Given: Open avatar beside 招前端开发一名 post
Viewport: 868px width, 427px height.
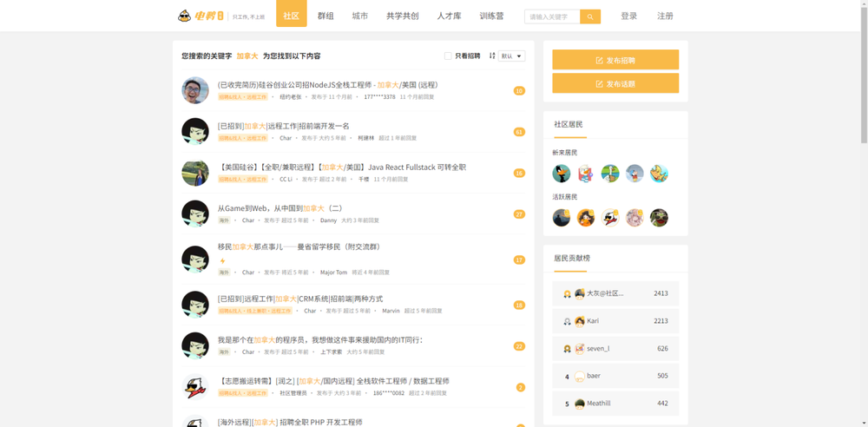Looking at the screenshot, I should 195,131.
